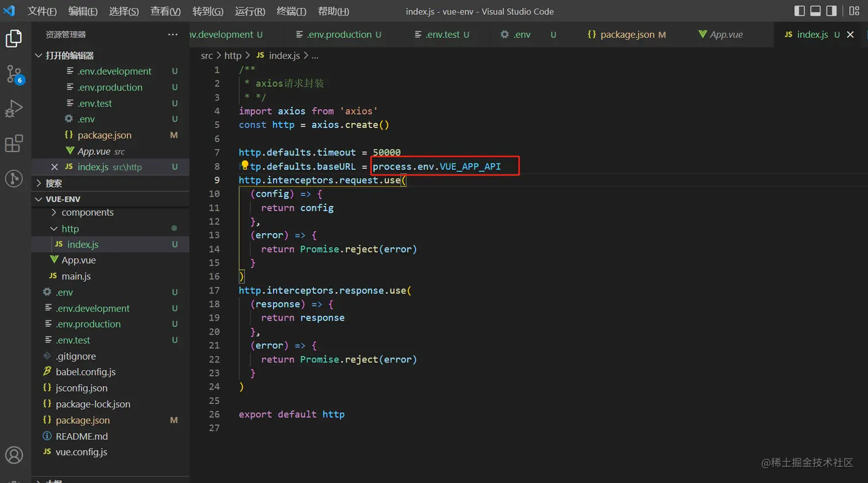The height and width of the screenshot is (483, 868).
Task: Open the 转到(G) menu
Action: tap(208, 11)
